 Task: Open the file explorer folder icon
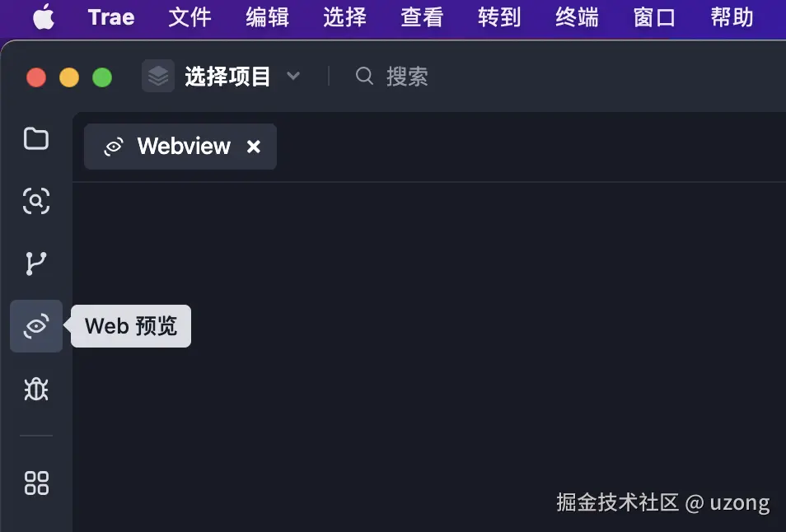click(36, 138)
